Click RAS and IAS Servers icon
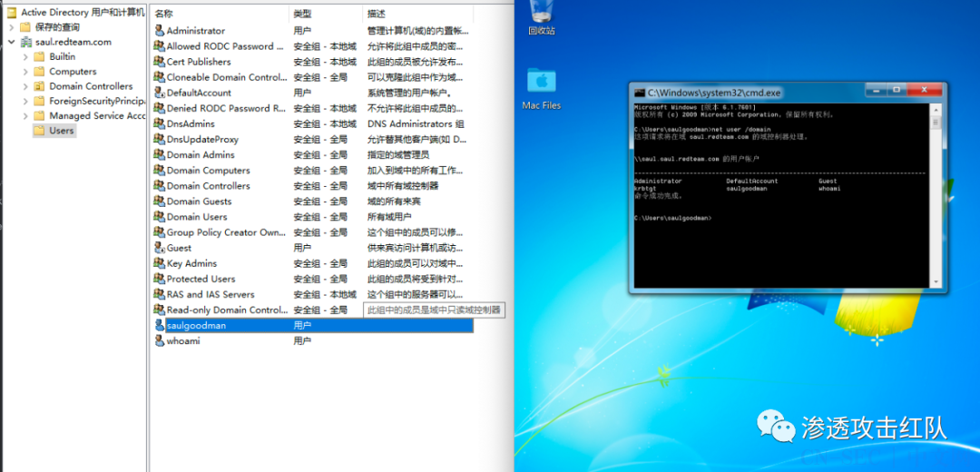The image size is (980, 472). coord(160,294)
